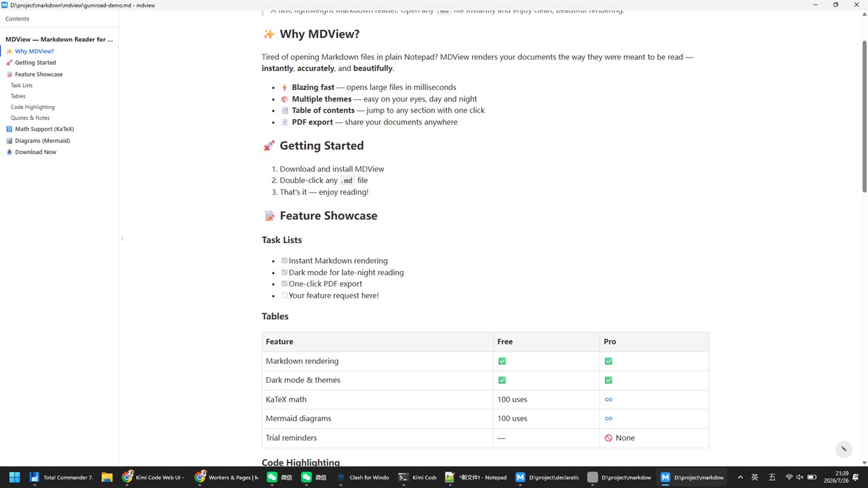Click the rocket icon beside Getting Started in the sidebar
868x488 pixels.
(x=9, y=63)
